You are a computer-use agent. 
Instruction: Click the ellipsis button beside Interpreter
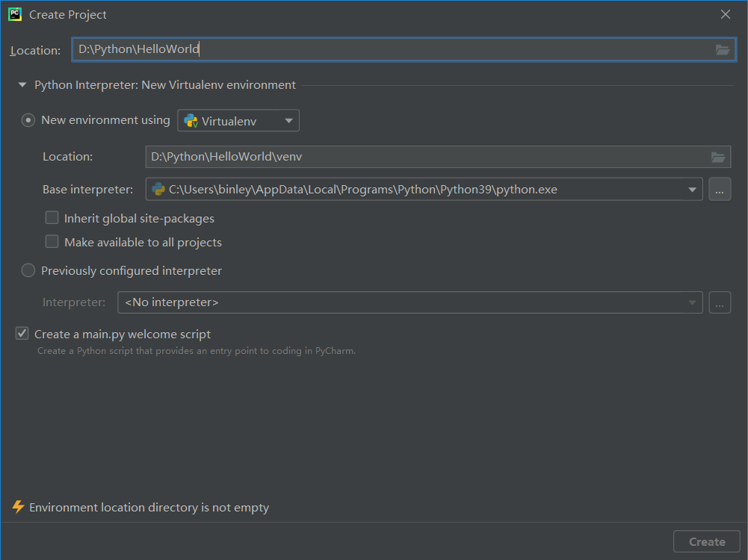[720, 302]
